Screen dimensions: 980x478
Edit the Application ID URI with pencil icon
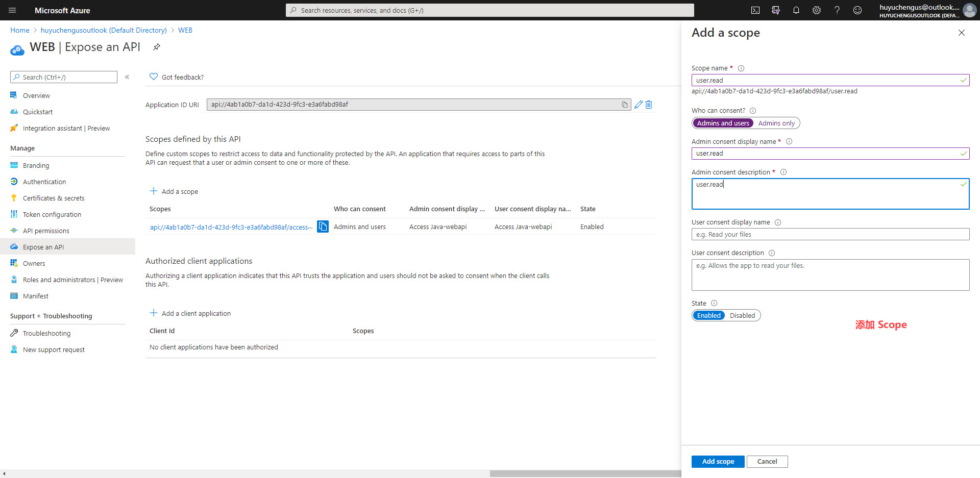638,105
